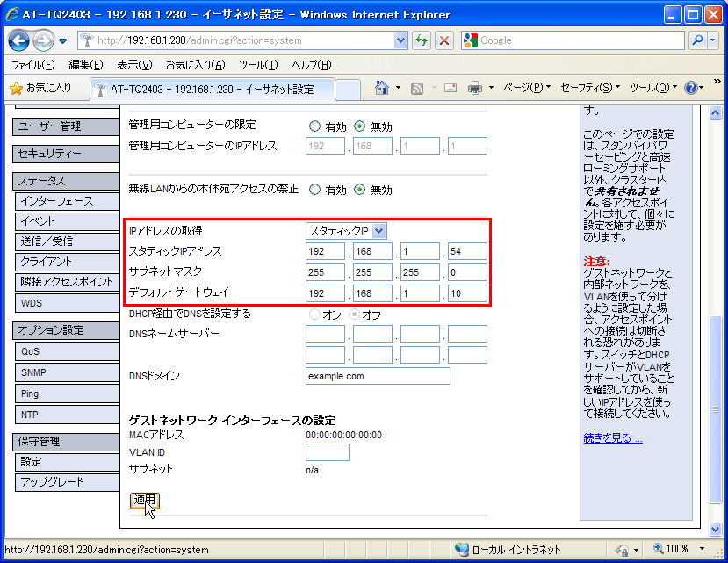Image resolution: width=728 pixels, height=563 pixels.
Task: Click the VLAN ID input field
Action: 328,452
